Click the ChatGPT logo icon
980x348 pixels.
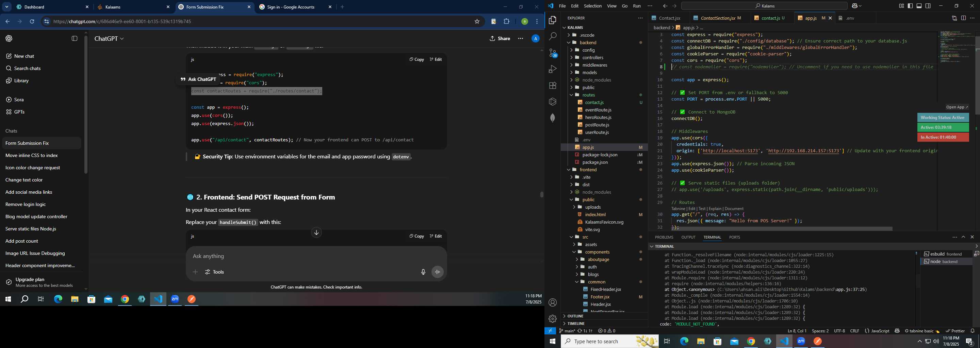9,38
